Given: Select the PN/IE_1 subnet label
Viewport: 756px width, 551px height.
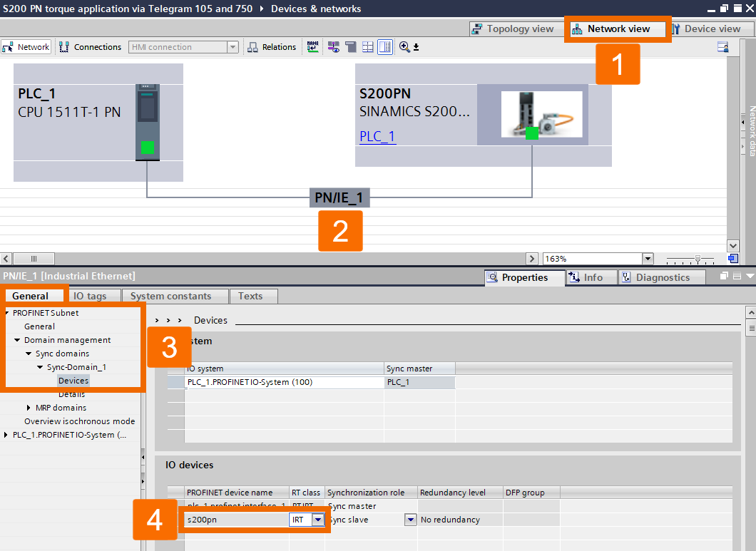Looking at the screenshot, I should pos(339,197).
